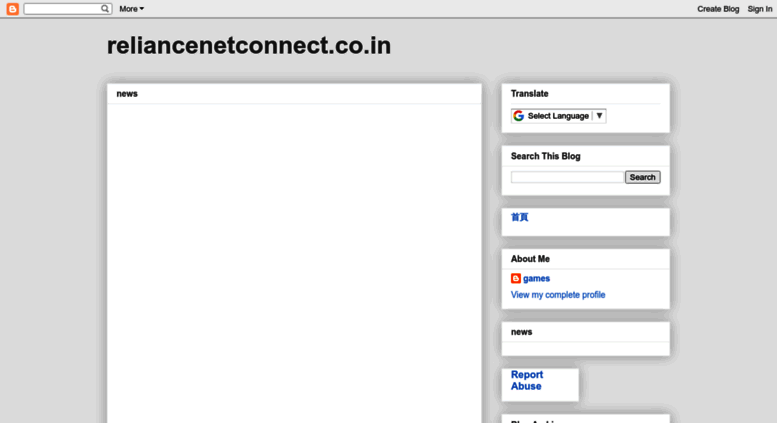Click View my complete profile link
777x423 pixels.
pos(558,295)
